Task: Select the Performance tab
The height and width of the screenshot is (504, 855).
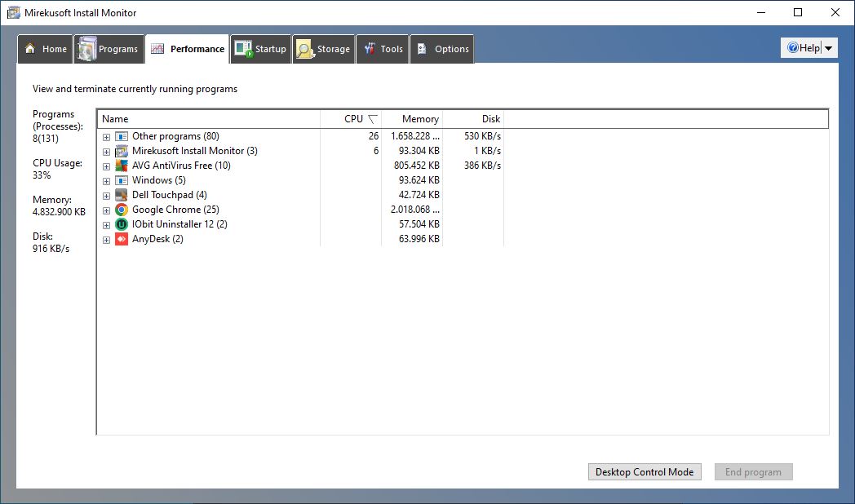Action: point(187,49)
